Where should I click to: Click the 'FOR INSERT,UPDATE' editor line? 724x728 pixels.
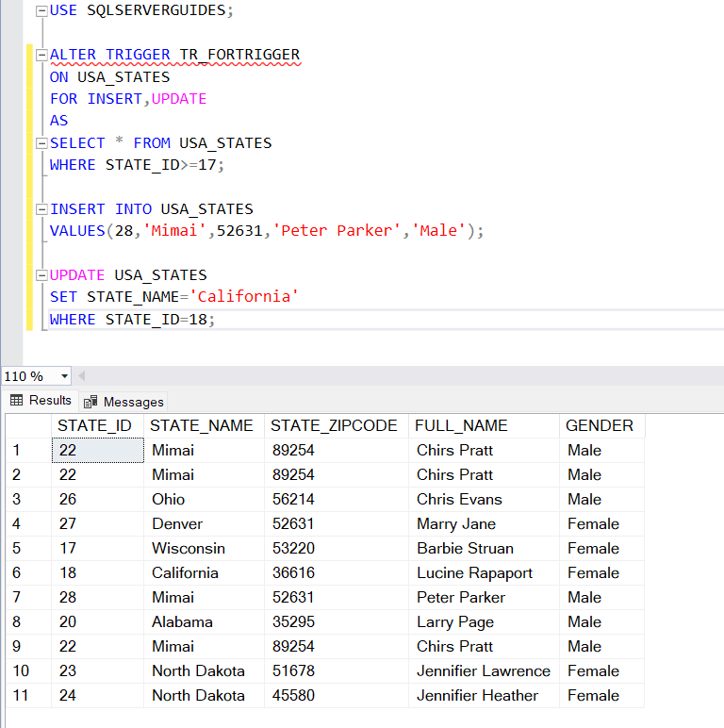point(128,99)
